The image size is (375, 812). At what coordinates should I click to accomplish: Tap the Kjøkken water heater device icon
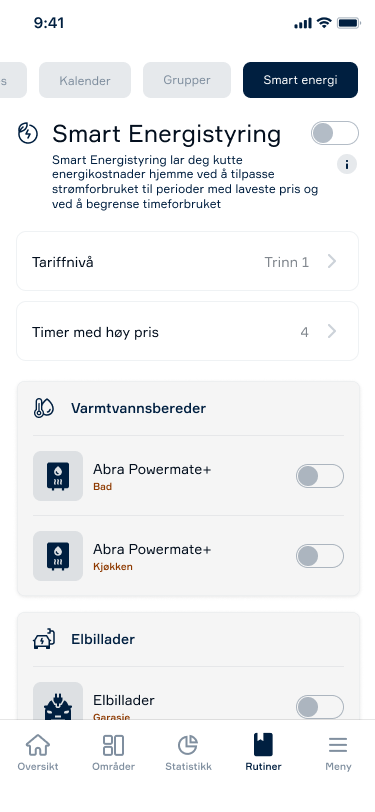click(x=58, y=556)
